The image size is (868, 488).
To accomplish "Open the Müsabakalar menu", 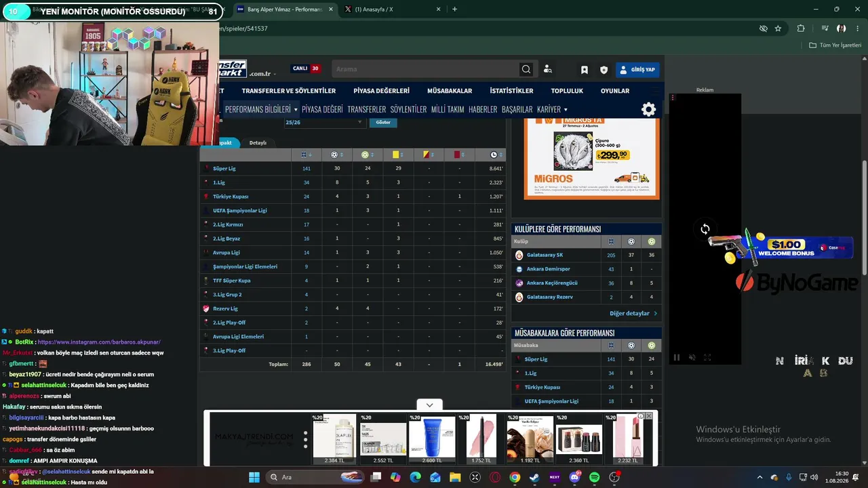I will pos(450,91).
